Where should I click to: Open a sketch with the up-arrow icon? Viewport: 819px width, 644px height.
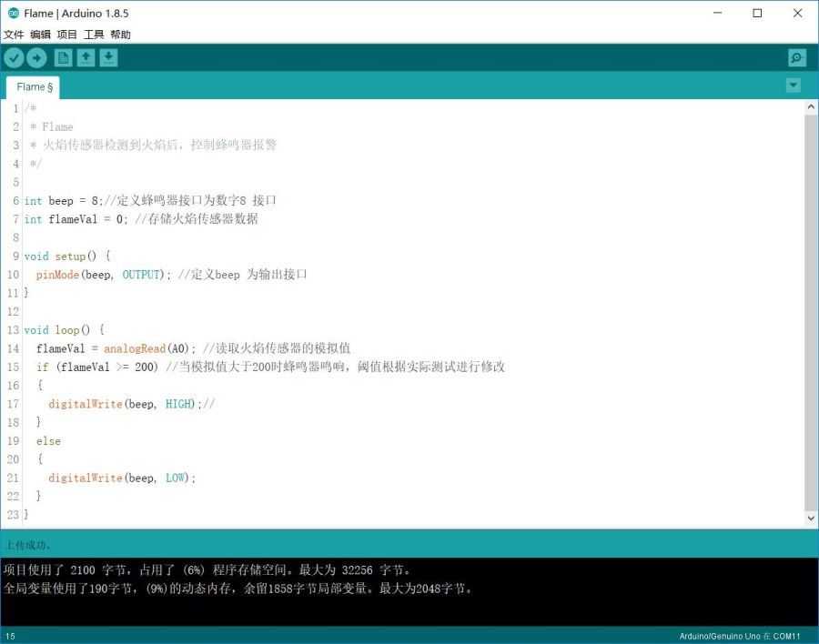86,58
